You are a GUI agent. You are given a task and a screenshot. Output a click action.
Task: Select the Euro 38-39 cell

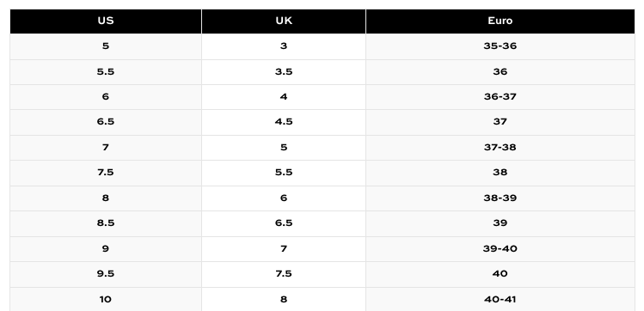pyautogui.click(x=500, y=198)
